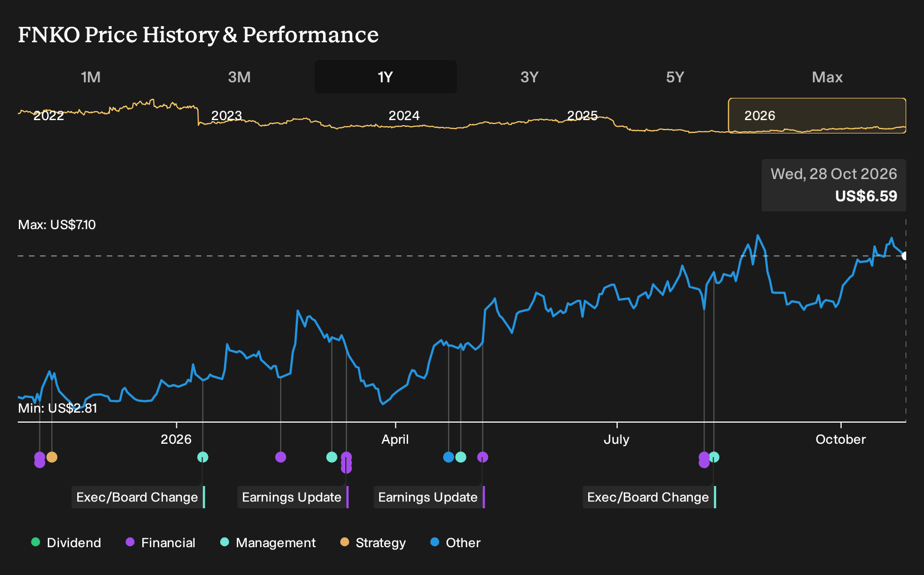Select the 1M time range tab

91,77
